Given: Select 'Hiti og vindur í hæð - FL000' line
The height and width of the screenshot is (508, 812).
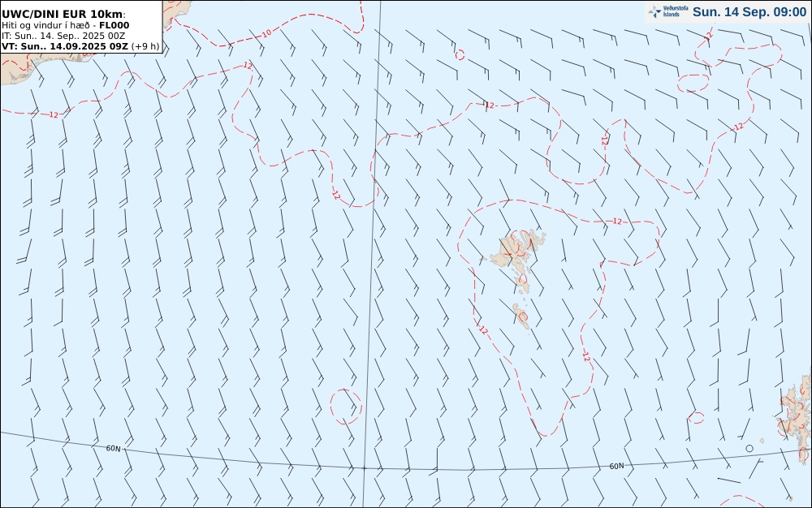Looking at the screenshot, I should (65, 25).
